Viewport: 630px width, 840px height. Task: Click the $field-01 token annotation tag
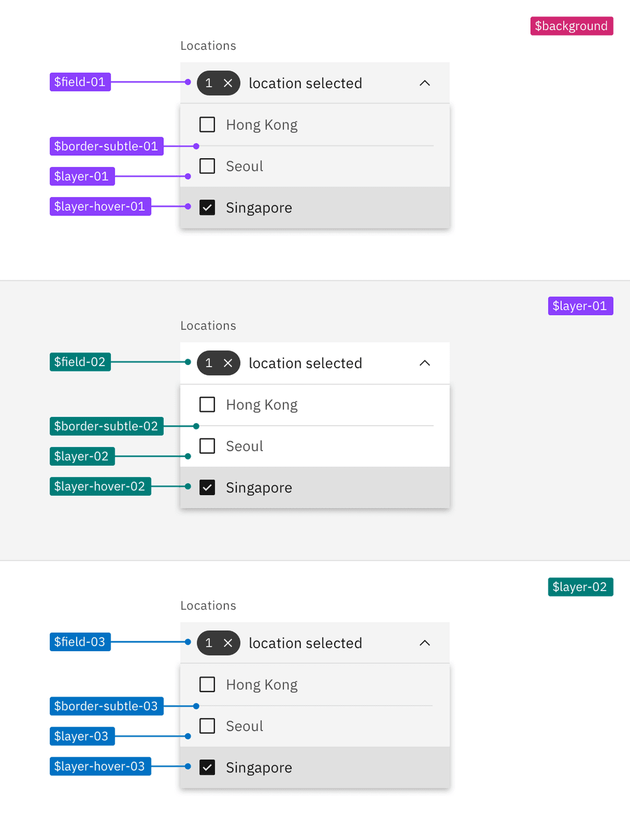click(x=80, y=82)
